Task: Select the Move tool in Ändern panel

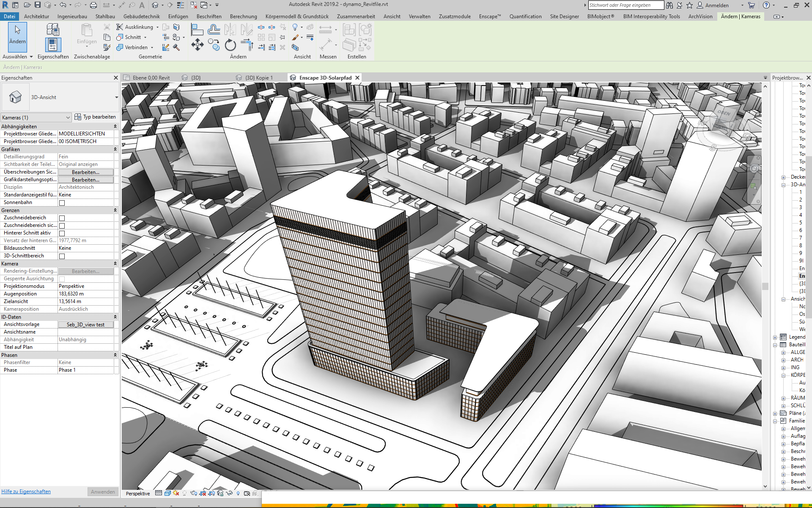Action: (197, 45)
